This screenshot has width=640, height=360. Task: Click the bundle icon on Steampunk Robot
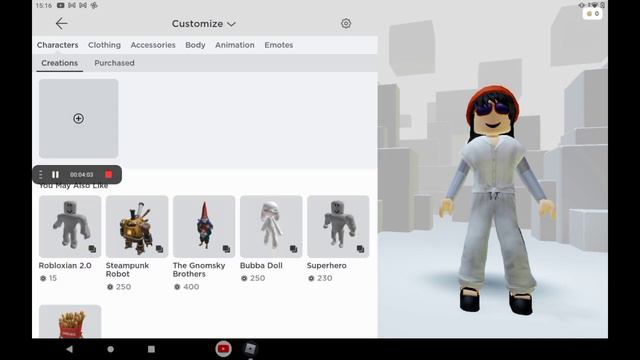pyautogui.click(x=160, y=249)
